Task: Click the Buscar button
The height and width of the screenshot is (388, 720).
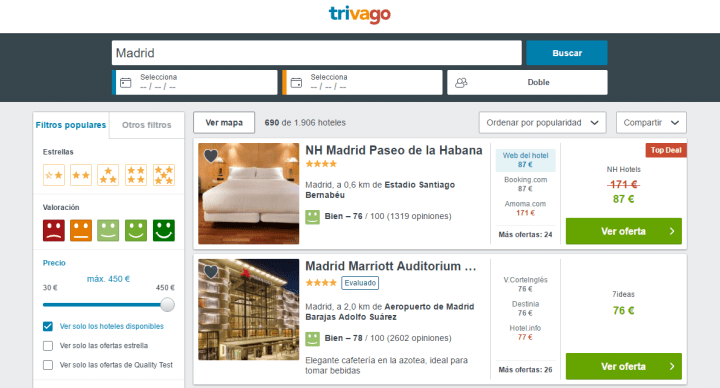Action: coord(567,53)
